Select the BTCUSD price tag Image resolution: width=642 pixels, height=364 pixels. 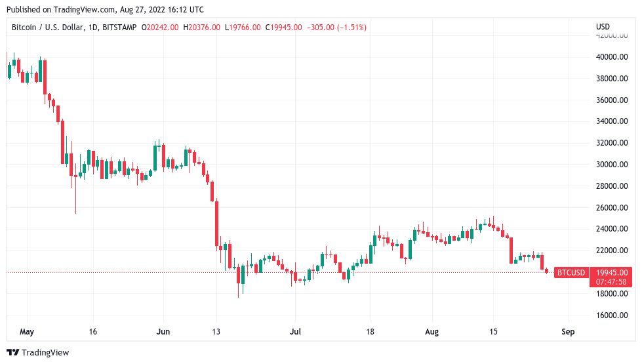pos(571,273)
